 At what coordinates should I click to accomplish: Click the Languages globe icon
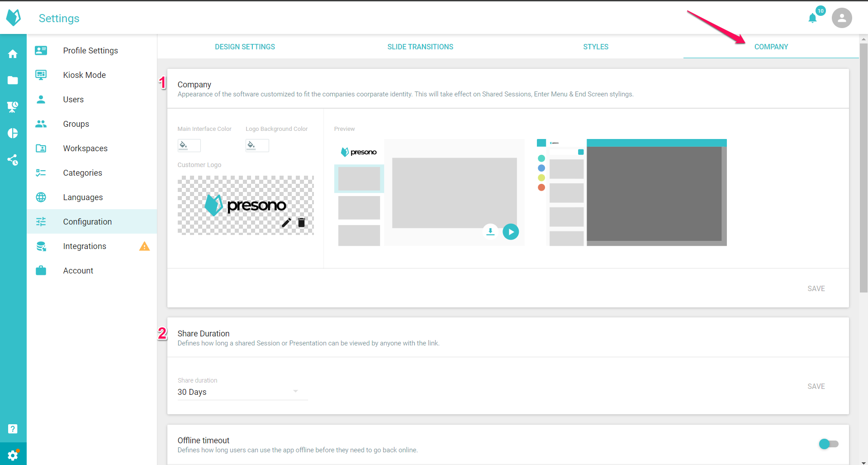(41, 197)
